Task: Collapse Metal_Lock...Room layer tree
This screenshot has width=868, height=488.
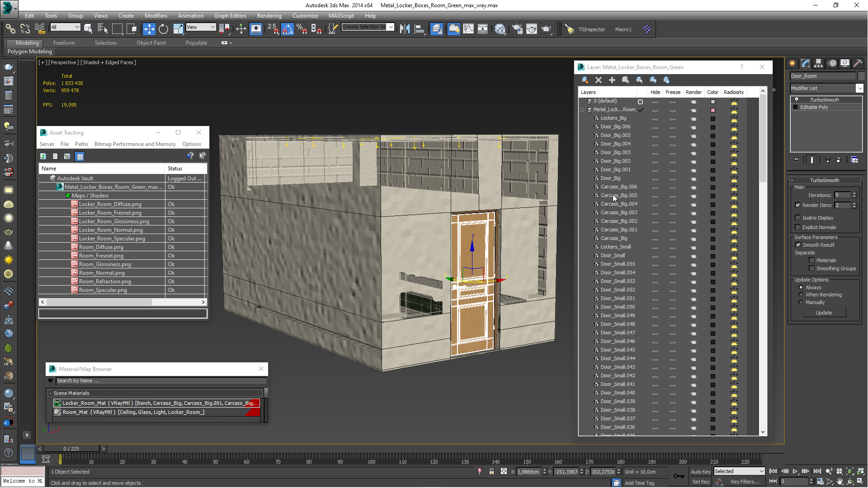Action: pyautogui.click(x=582, y=110)
